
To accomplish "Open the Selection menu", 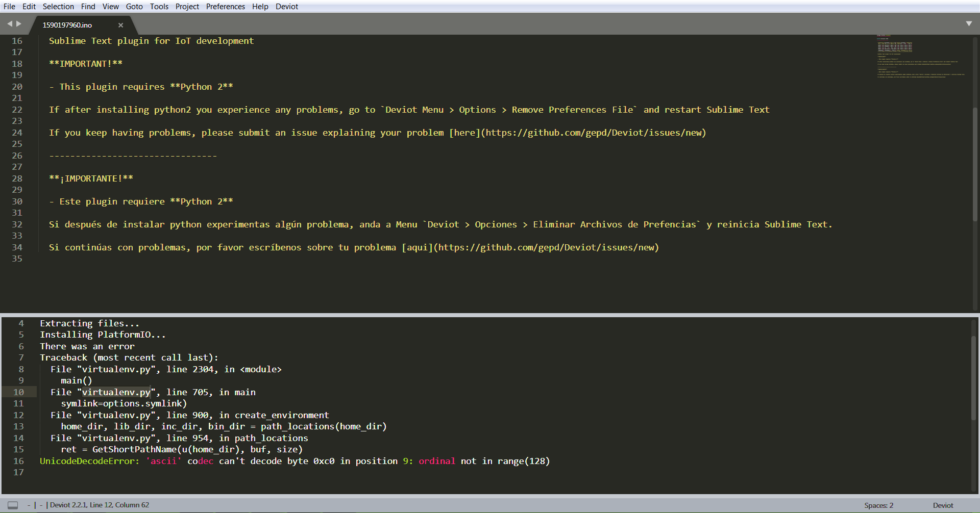I will [58, 7].
